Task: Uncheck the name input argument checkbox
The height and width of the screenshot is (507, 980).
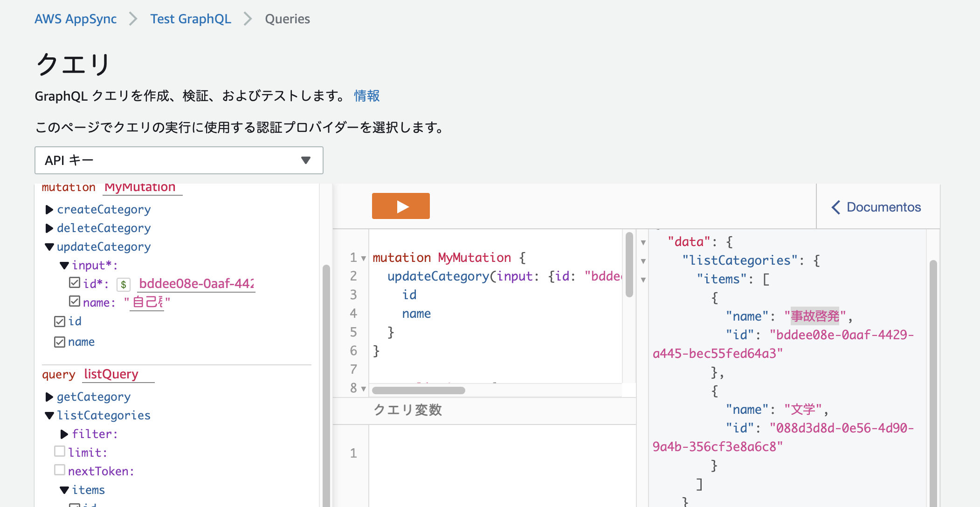Action: [75, 301]
